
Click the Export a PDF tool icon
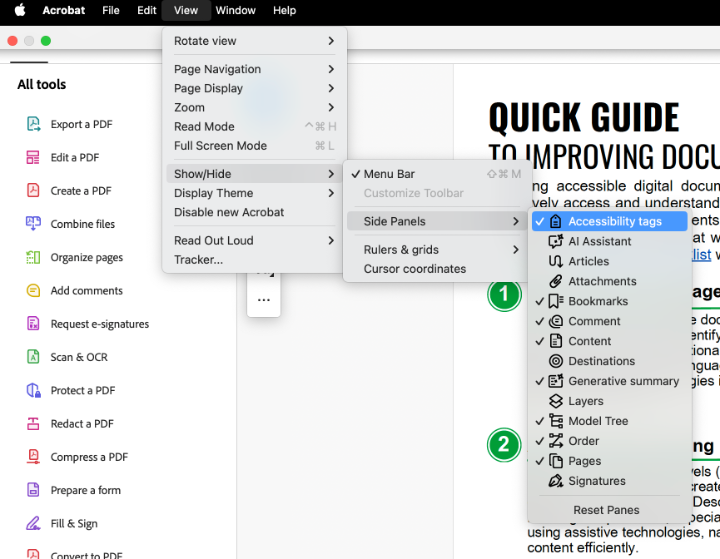(x=33, y=124)
